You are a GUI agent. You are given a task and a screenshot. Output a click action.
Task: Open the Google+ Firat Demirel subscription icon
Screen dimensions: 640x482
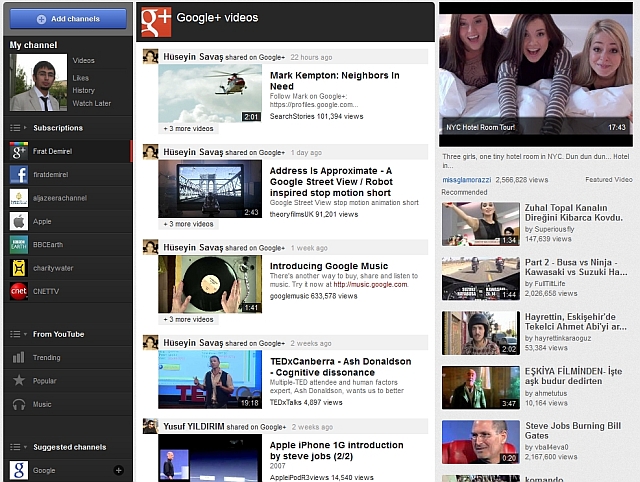(x=19, y=151)
